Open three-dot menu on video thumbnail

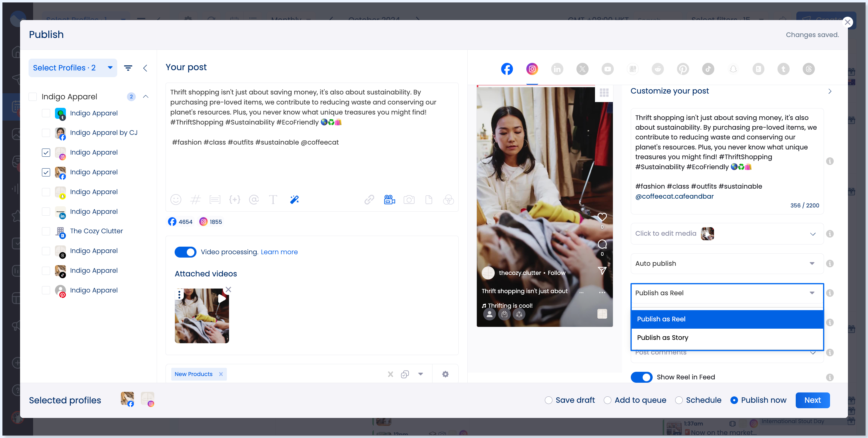[179, 294]
